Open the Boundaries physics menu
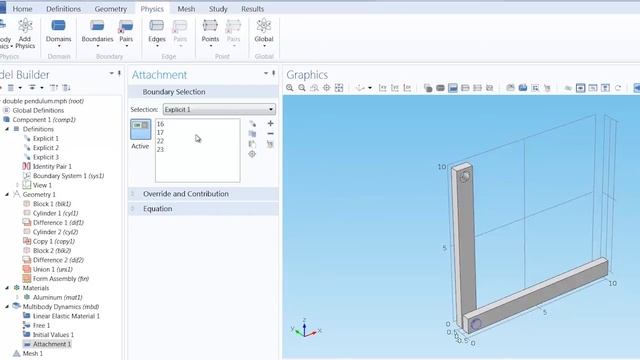 point(97,33)
